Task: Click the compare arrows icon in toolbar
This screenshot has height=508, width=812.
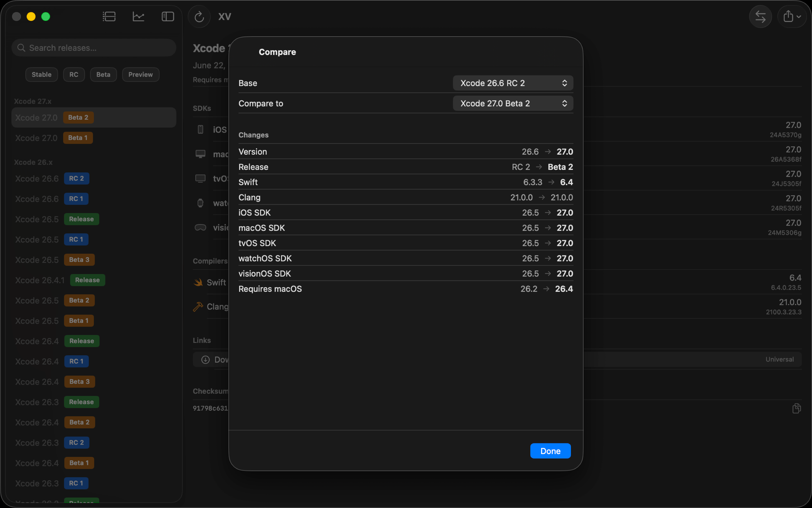Action: [x=760, y=16]
